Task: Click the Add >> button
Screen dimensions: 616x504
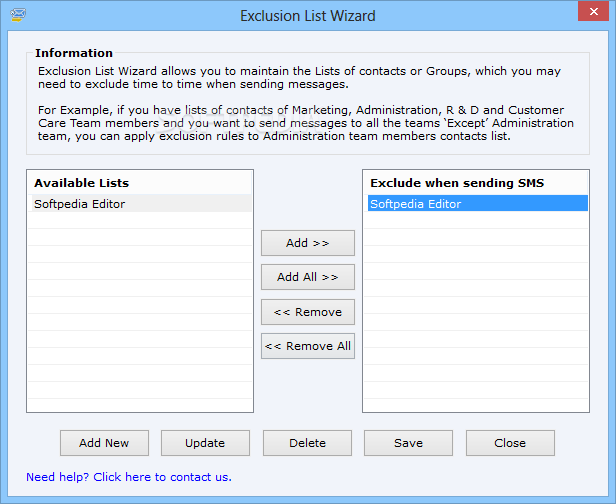Action: [308, 243]
